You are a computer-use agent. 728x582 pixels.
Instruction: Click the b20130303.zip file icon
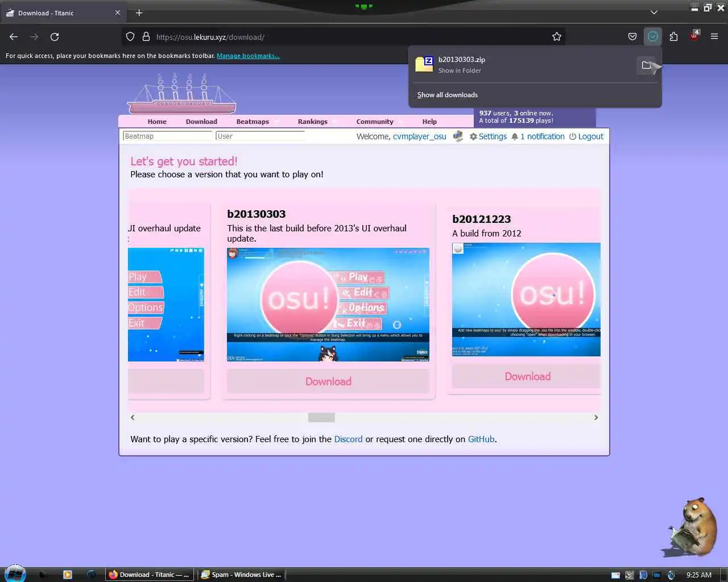[x=424, y=64]
